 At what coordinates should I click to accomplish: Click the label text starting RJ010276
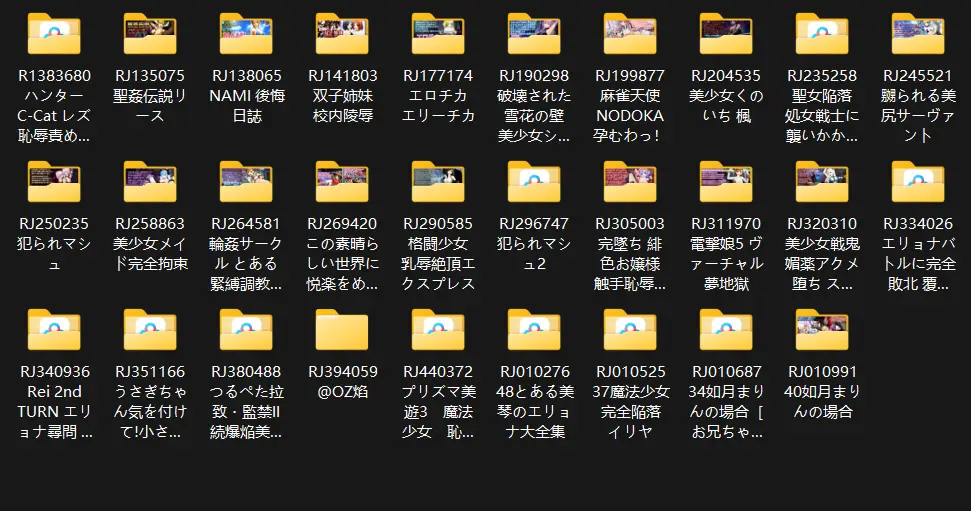coord(534,401)
